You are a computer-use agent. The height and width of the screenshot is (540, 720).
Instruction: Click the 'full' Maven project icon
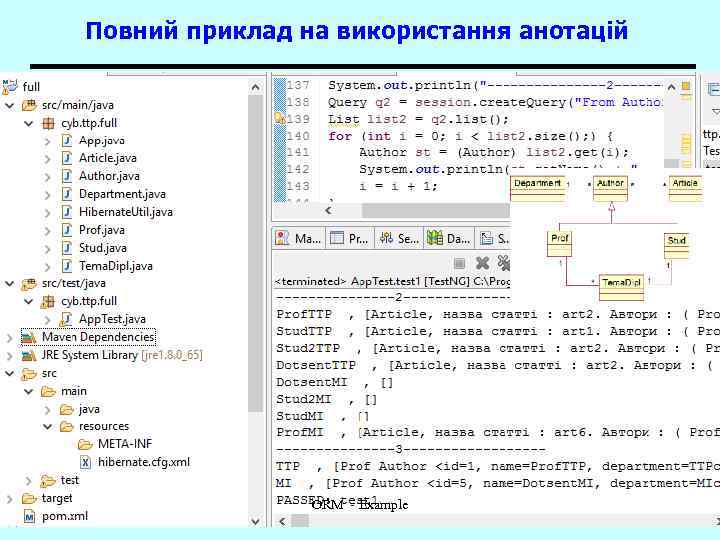click(10, 86)
